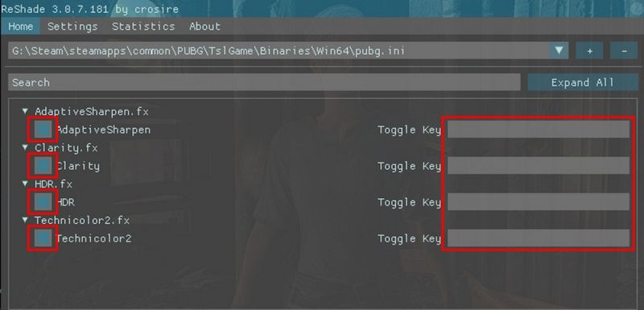
Task: Open the Statistics tab
Action: click(143, 27)
